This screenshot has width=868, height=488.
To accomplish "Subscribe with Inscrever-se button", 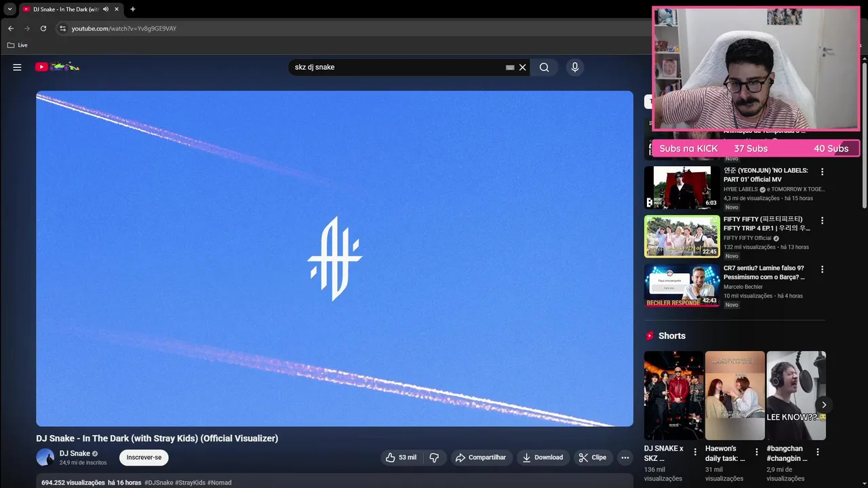I will pos(144,457).
